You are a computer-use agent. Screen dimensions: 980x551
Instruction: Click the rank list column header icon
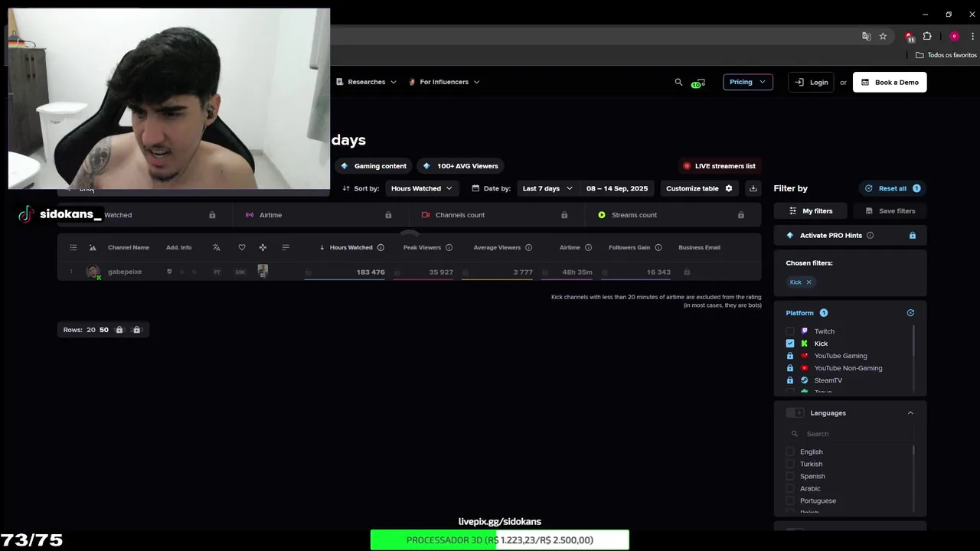[x=73, y=247]
